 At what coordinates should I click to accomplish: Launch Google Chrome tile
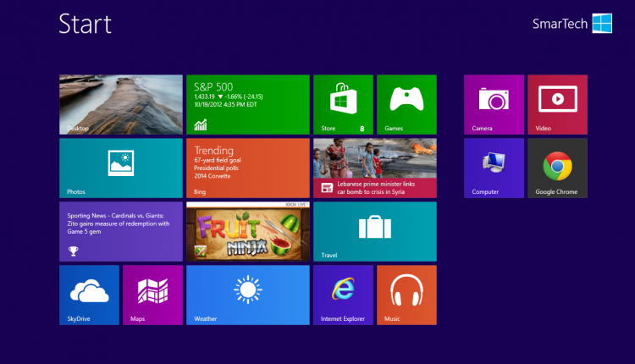tap(557, 168)
